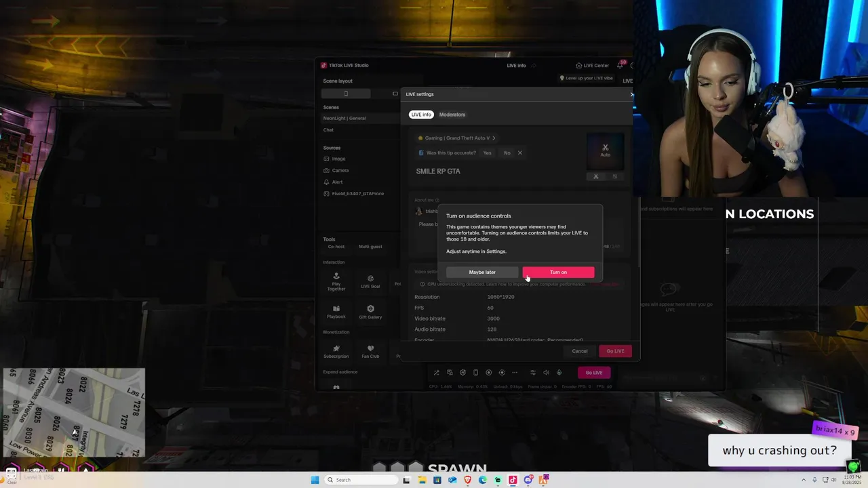The image size is (868, 488).
Task: Click scissors crop icon under cover
Action: [596, 176]
